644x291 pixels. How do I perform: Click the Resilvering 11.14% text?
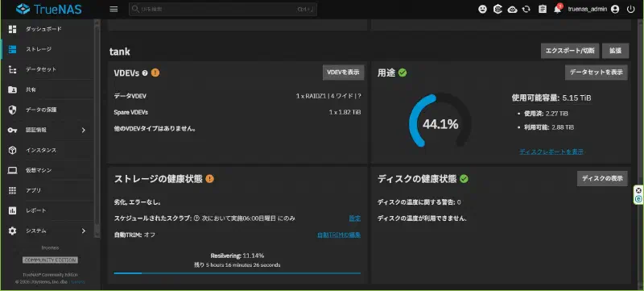[237, 256]
